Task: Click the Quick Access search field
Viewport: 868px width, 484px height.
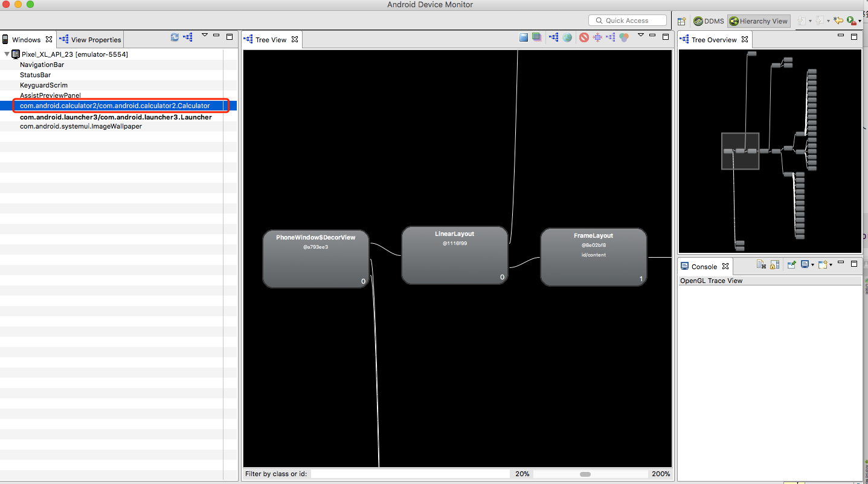Action: point(628,21)
